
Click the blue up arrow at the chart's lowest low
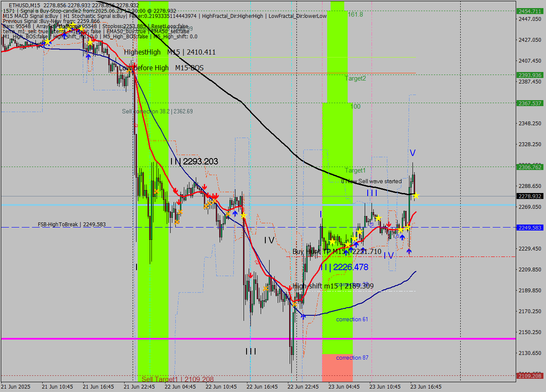tap(303, 316)
